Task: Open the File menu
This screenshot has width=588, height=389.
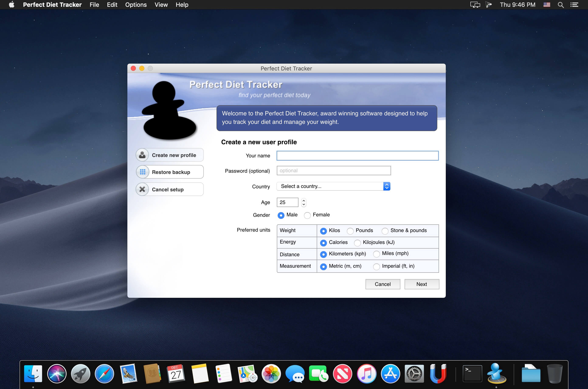Action: click(94, 5)
